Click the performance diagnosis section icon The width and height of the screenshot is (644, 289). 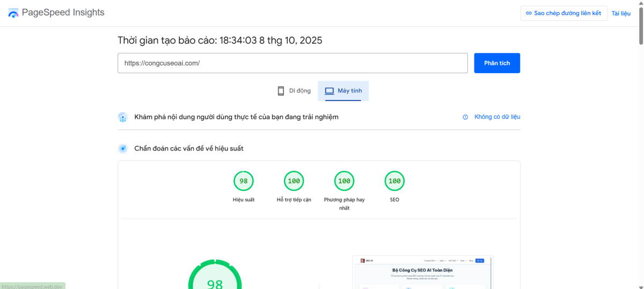(x=123, y=149)
